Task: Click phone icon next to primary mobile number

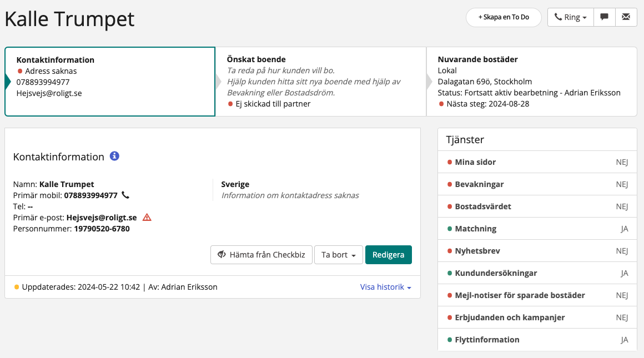Action: (x=125, y=195)
